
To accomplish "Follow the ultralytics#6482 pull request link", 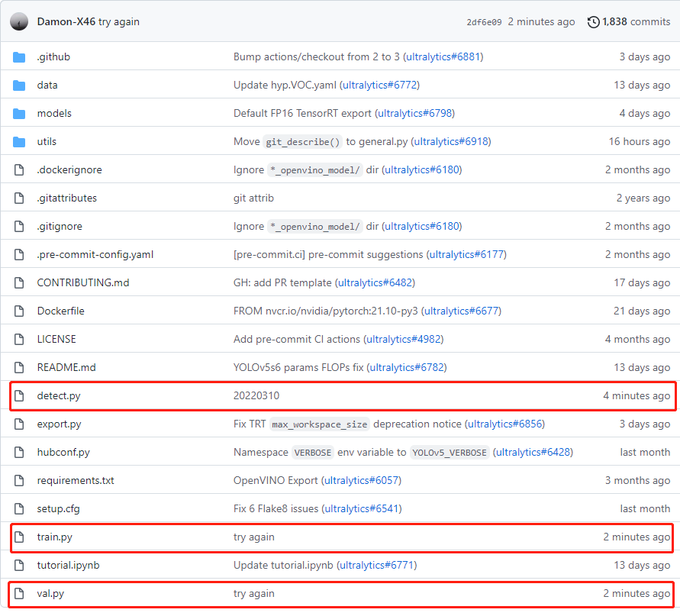I will click(375, 282).
